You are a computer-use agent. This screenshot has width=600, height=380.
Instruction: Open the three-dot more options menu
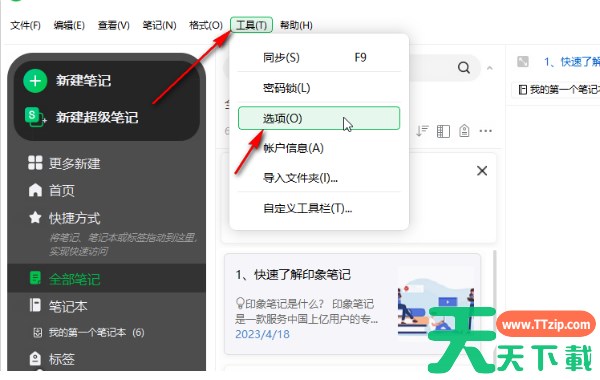click(486, 131)
